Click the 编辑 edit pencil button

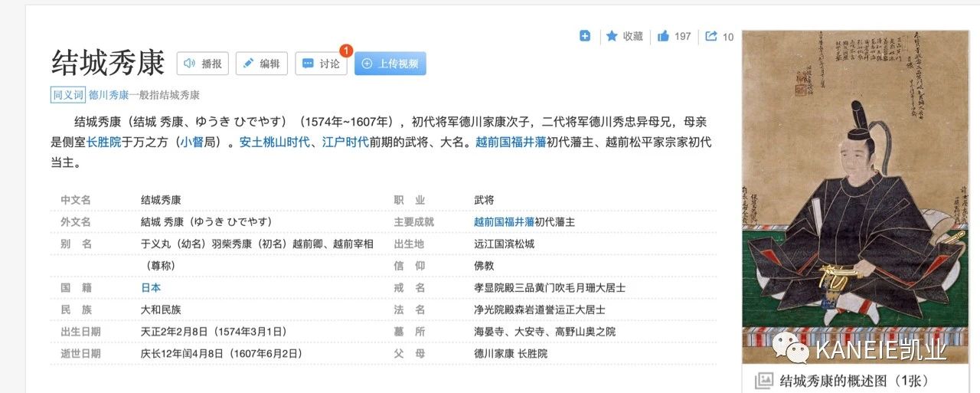pyautogui.click(x=261, y=64)
